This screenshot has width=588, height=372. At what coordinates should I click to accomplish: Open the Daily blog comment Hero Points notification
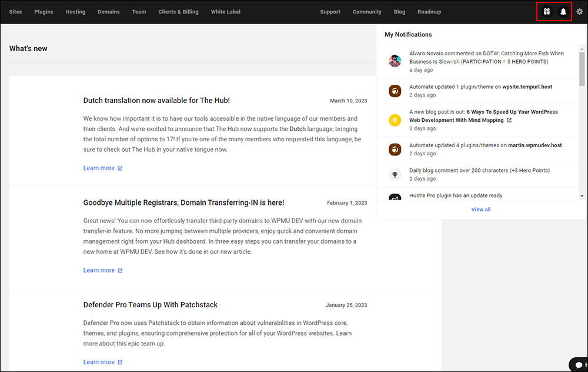478,175
